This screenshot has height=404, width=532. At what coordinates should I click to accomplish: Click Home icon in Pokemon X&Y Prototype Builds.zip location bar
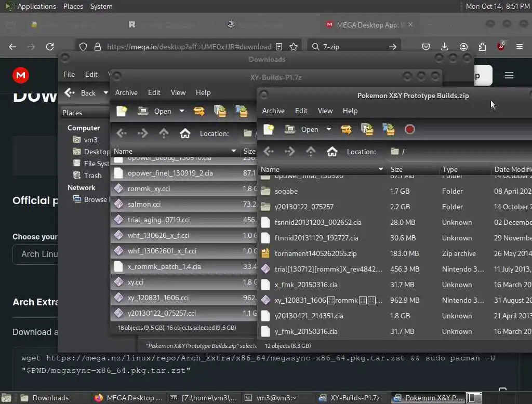tap(332, 152)
